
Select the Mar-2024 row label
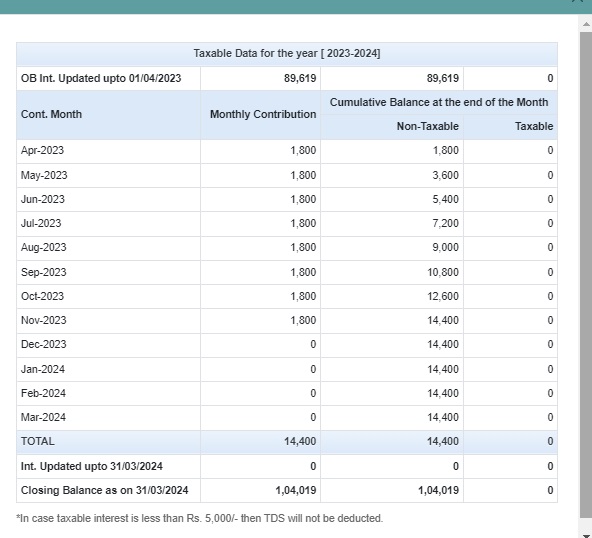pos(43,418)
